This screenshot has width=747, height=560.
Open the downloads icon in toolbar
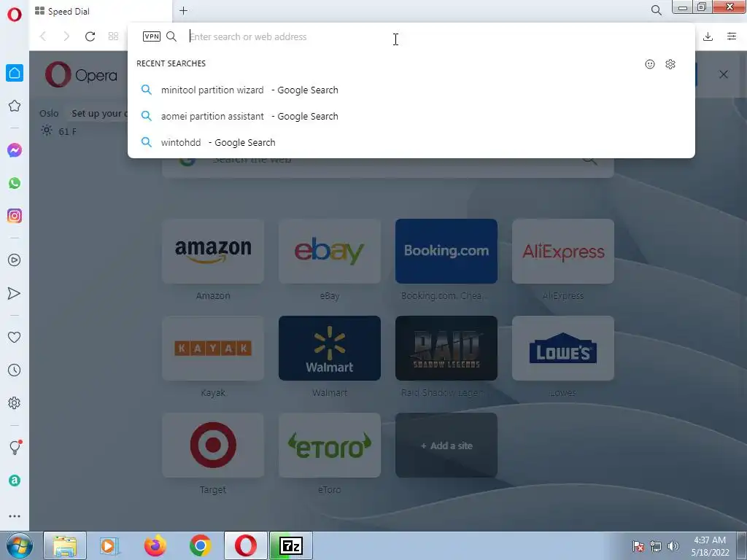pyautogui.click(x=708, y=36)
